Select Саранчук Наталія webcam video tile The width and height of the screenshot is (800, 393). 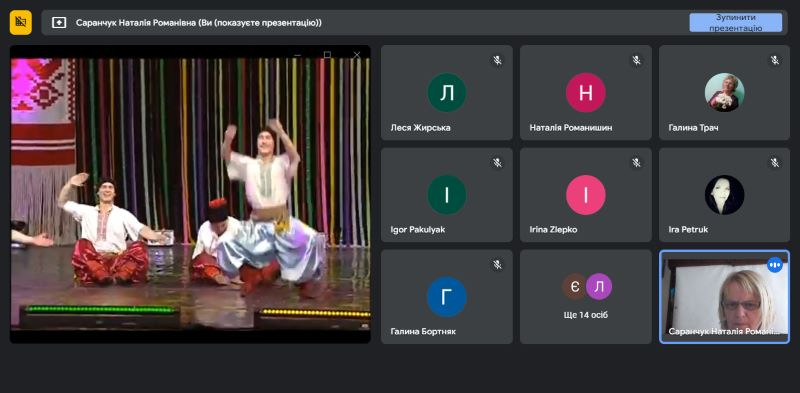coord(724,297)
